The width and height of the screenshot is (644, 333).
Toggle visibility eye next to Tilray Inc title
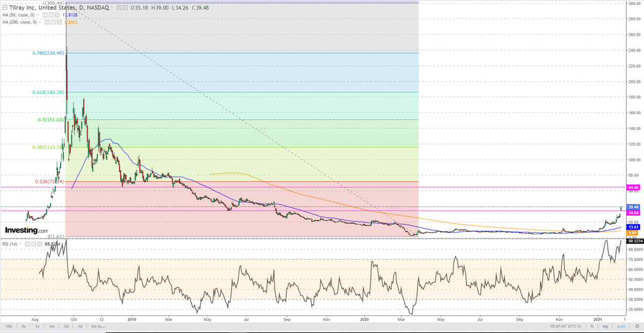(119, 8)
